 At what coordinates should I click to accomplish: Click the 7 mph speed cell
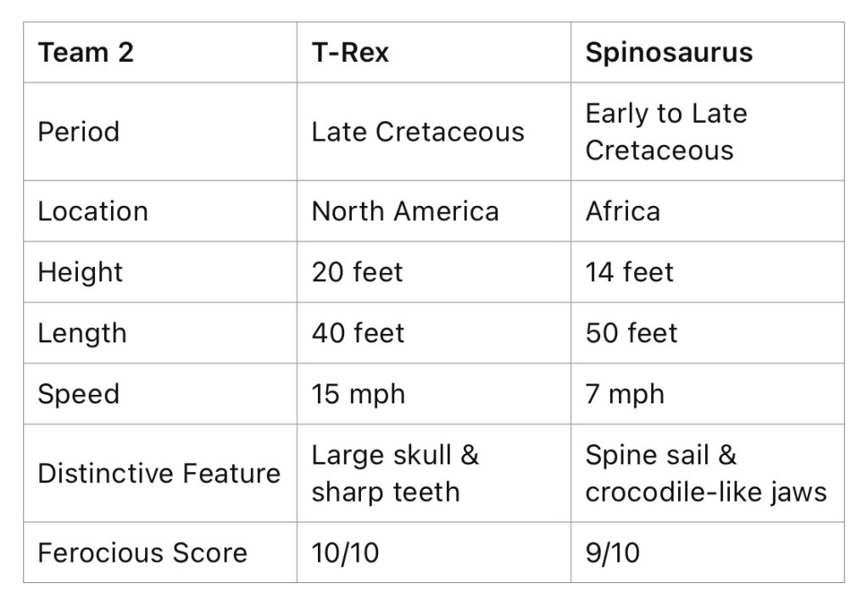(625, 394)
